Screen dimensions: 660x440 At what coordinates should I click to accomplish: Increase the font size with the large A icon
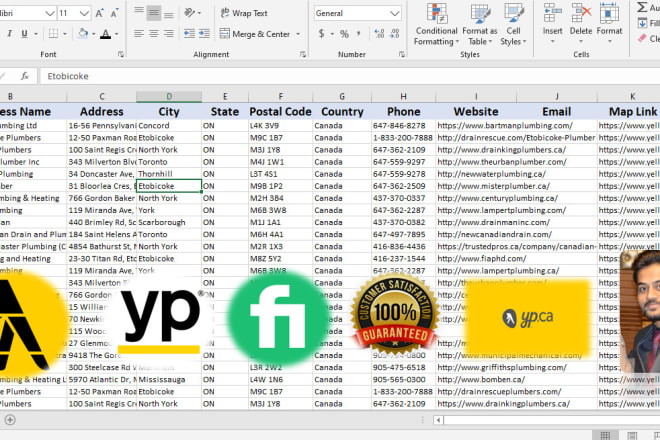coord(99,13)
